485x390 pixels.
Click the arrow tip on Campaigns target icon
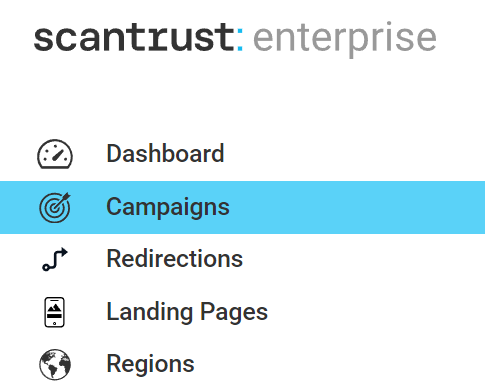tap(66, 197)
